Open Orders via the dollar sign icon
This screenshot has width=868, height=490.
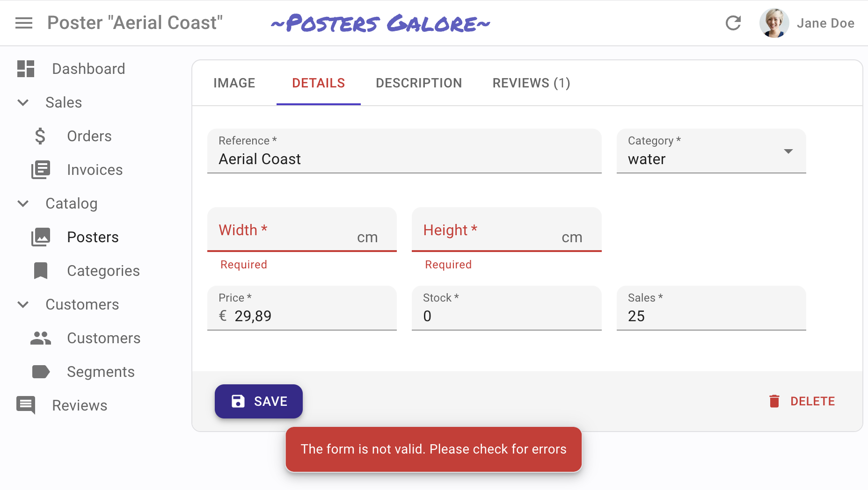(40, 136)
